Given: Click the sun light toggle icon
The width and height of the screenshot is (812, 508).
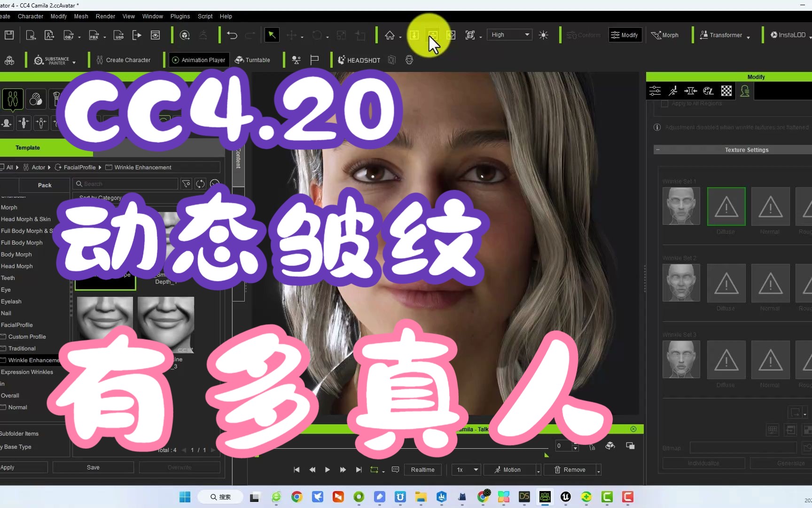Looking at the screenshot, I should (x=544, y=35).
